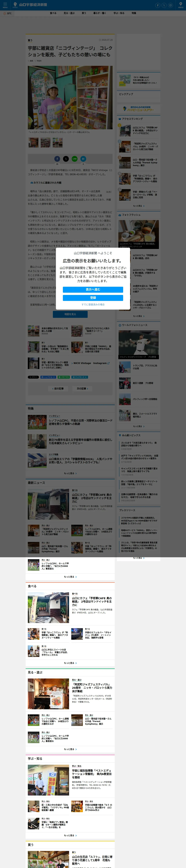The width and height of the screenshot is (186, 868).
Task: Click the 宇部市 tag under the headline
Action: point(39,61)
